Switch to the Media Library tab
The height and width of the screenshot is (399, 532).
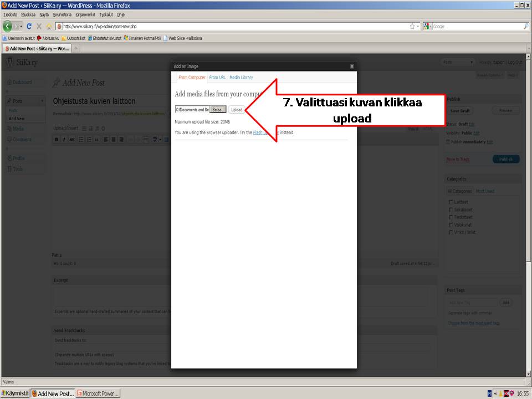241,78
